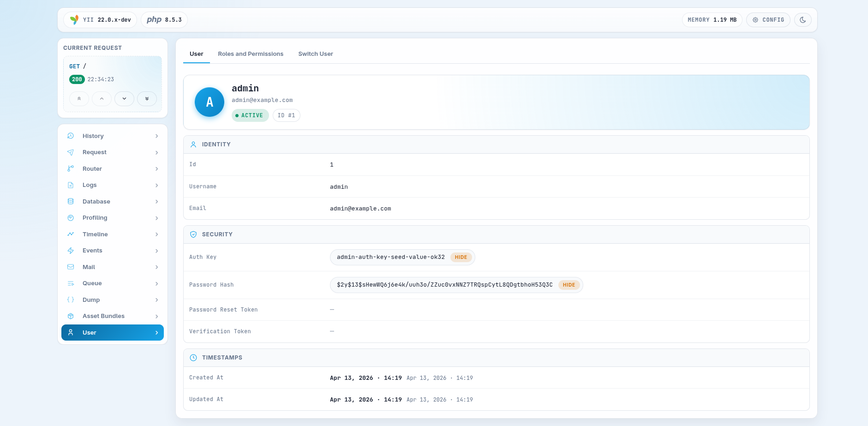Open the Dump menu item
The image size is (868, 426).
click(113, 300)
